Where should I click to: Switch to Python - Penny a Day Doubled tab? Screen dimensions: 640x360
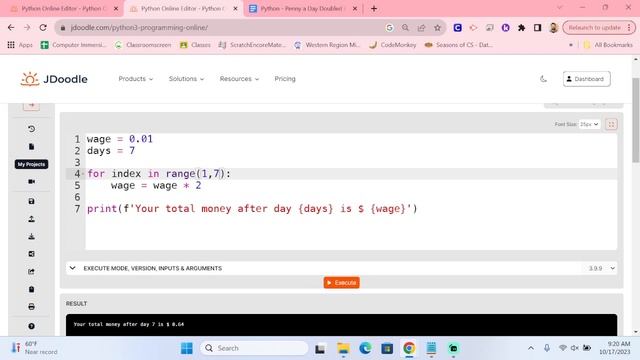pyautogui.click(x=302, y=9)
